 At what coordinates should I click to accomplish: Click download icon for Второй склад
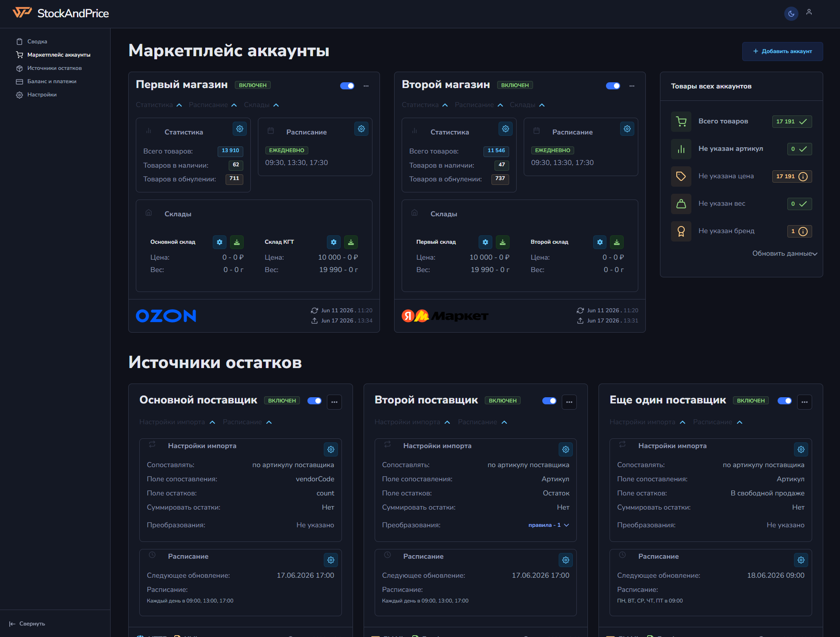(617, 242)
